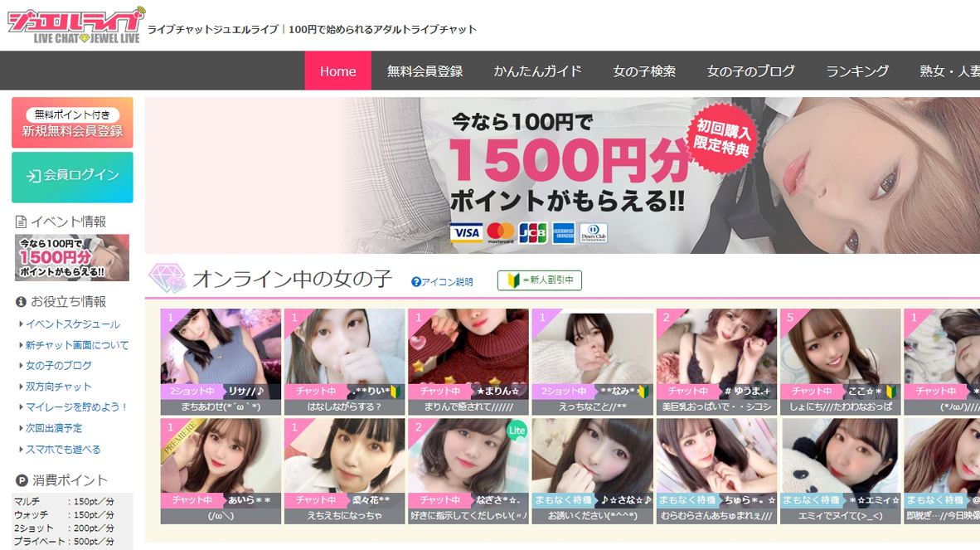Screen dimensions: 980x550
Task: Select the Home tab in navigation
Action: pyautogui.click(x=337, y=71)
